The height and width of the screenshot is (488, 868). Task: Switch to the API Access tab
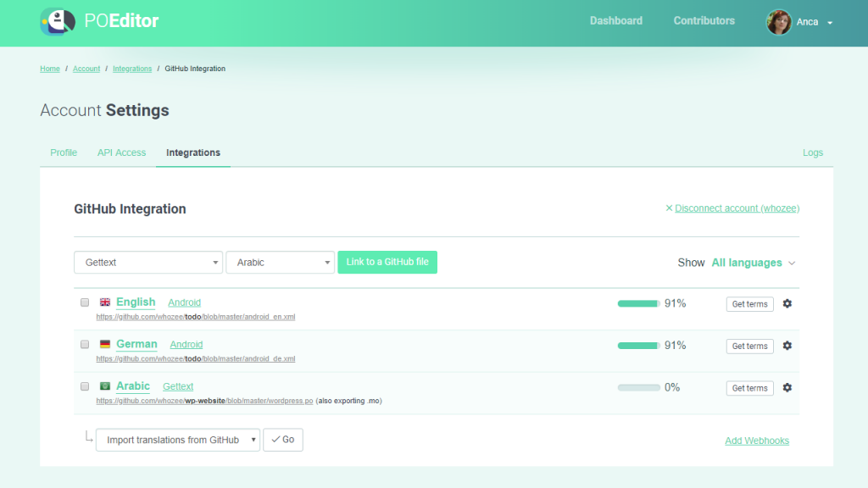click(121, 152)
